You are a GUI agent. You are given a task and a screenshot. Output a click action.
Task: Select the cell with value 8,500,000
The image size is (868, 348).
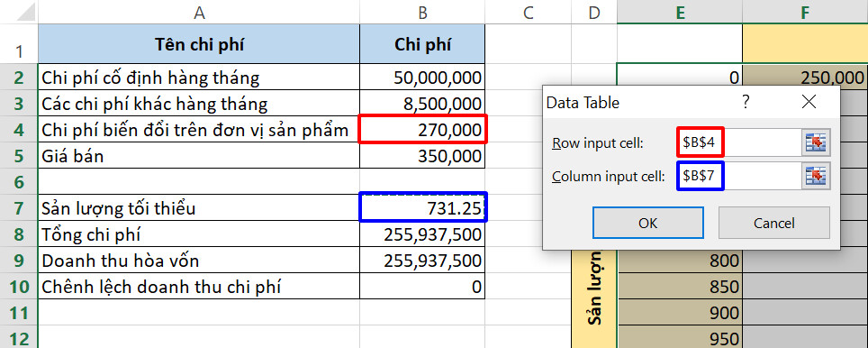(x=422, y=103)
